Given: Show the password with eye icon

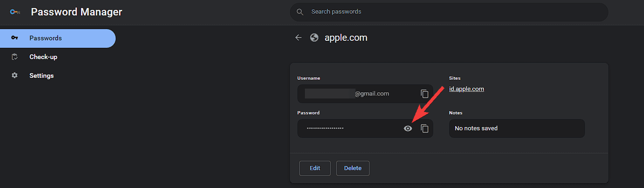Looking at the screenshot, I should (408, 128).
